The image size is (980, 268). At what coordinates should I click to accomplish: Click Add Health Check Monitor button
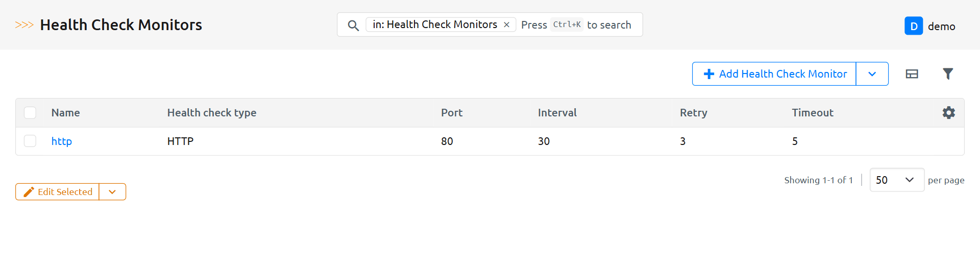pyautogui.click(x=774, y=74)
